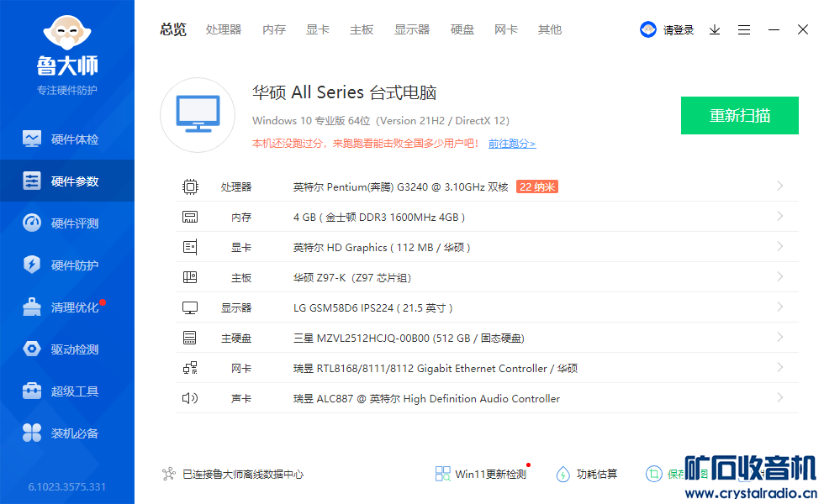
Task: Click 瑞昱 ALC887 audio controller text
Action: pyautogui.click(x=427, y=398)
